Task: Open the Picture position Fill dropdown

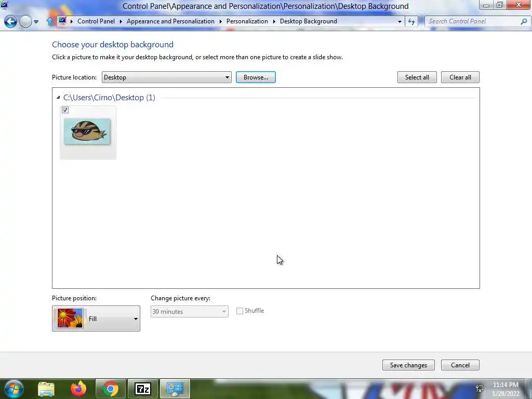Action: (96, 318)
